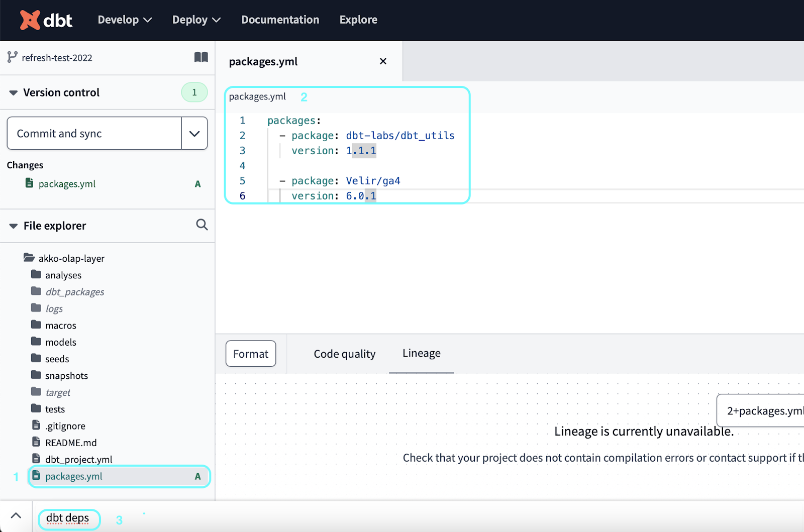Click file icon of changed packages.yml
This screenshot has width=804, height=532.
tap(30, 183)
